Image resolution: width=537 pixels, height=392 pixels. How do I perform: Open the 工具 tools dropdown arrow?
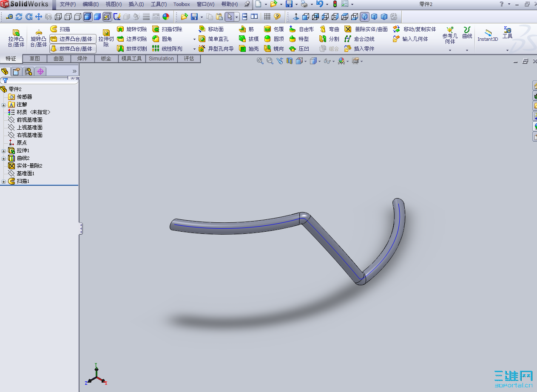tap(507, 50)
